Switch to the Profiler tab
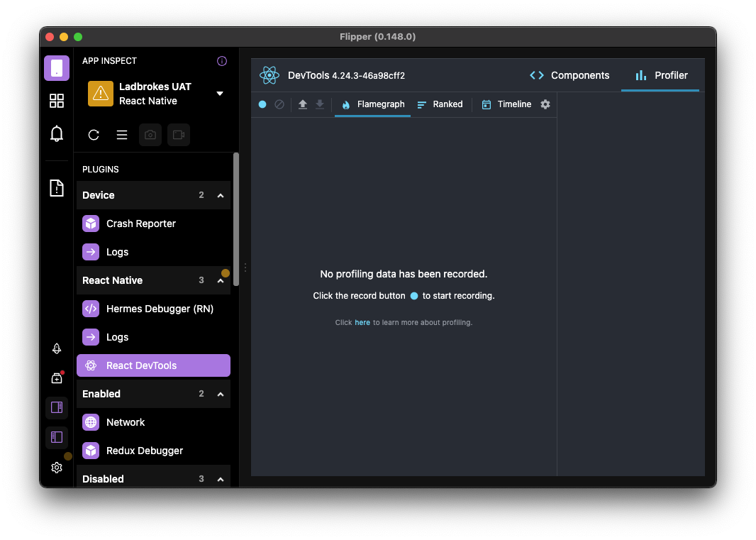 coord(660,75)
